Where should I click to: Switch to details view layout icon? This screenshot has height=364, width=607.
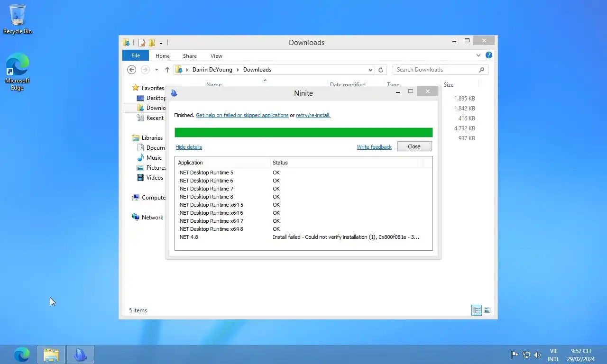(477, 310)
